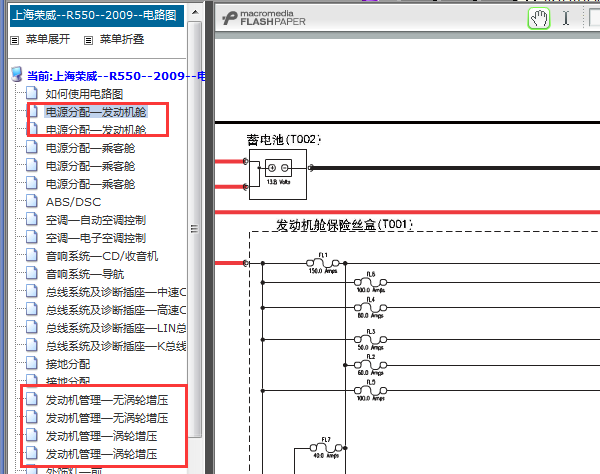Open 如何使用电路图 page
The height and width of the screenshot is (474, 600).
point(84,94)
